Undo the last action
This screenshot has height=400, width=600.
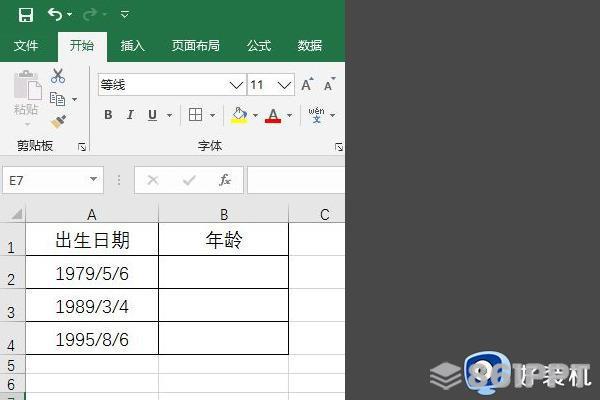[x=55, y=15]
